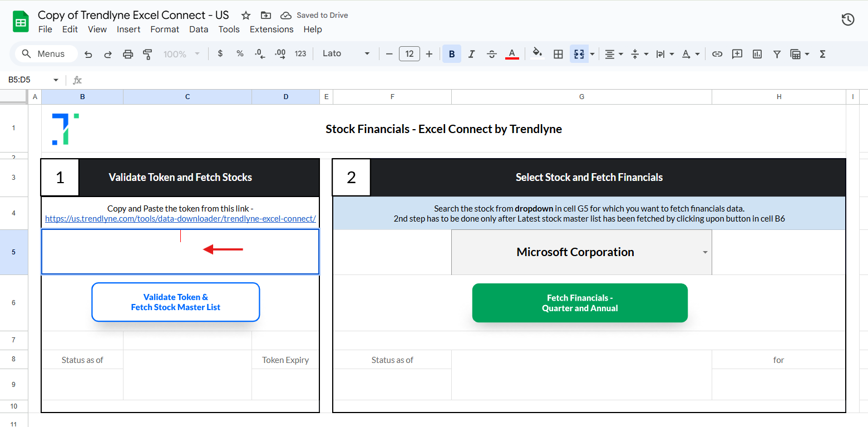Open functions sigma menu
Screen dimensions: 868x427
pyautogui.click(x=822, y=54)
